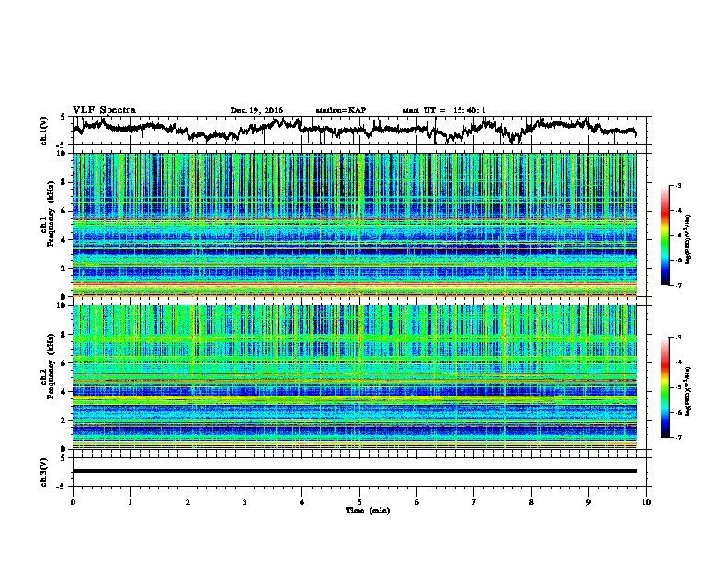The image size is (728, 563).
Task: Click the time-axis tick label "9"
Action: (x=588, y=502)
